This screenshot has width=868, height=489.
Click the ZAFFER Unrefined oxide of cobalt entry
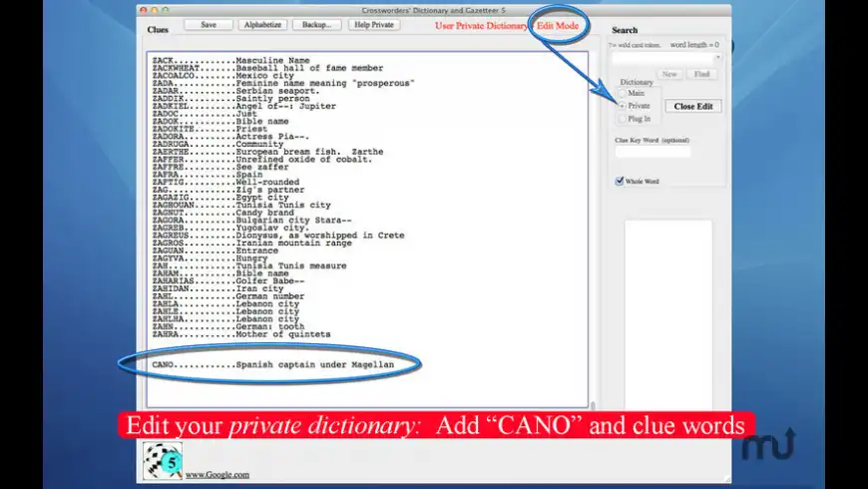[x=262, y=160]
